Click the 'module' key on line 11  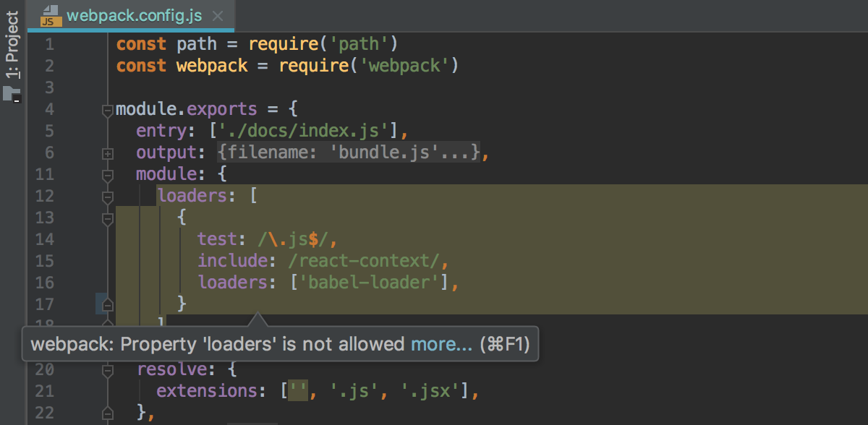166,174
